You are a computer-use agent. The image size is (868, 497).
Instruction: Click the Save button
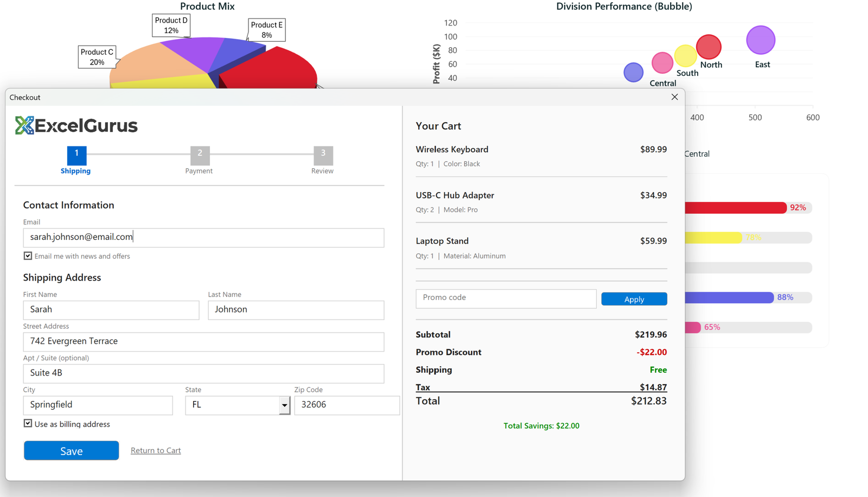coord(71,450)
